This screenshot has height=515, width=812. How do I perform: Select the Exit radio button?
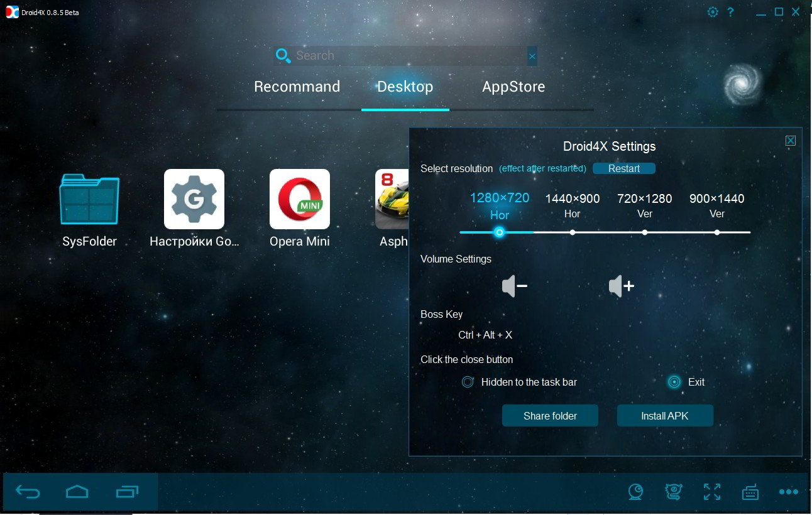click(674, 382)
